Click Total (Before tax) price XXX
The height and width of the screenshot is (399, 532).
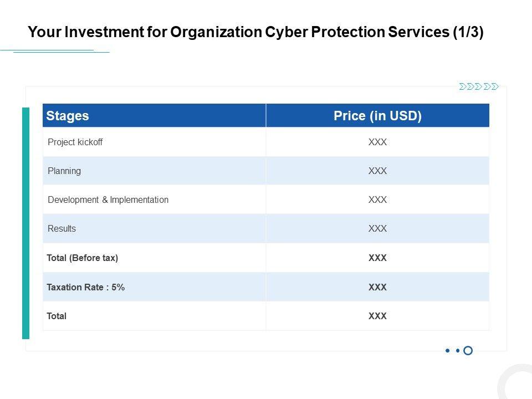377,258
